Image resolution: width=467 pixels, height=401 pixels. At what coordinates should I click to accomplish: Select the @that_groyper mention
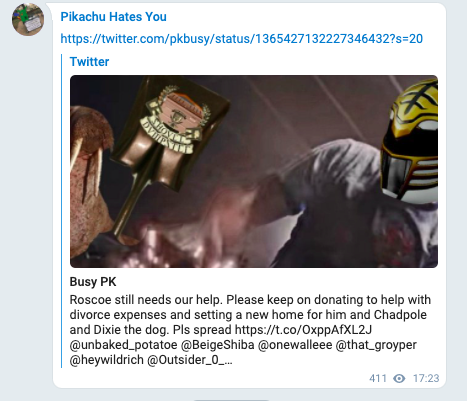tap(376, 345)
